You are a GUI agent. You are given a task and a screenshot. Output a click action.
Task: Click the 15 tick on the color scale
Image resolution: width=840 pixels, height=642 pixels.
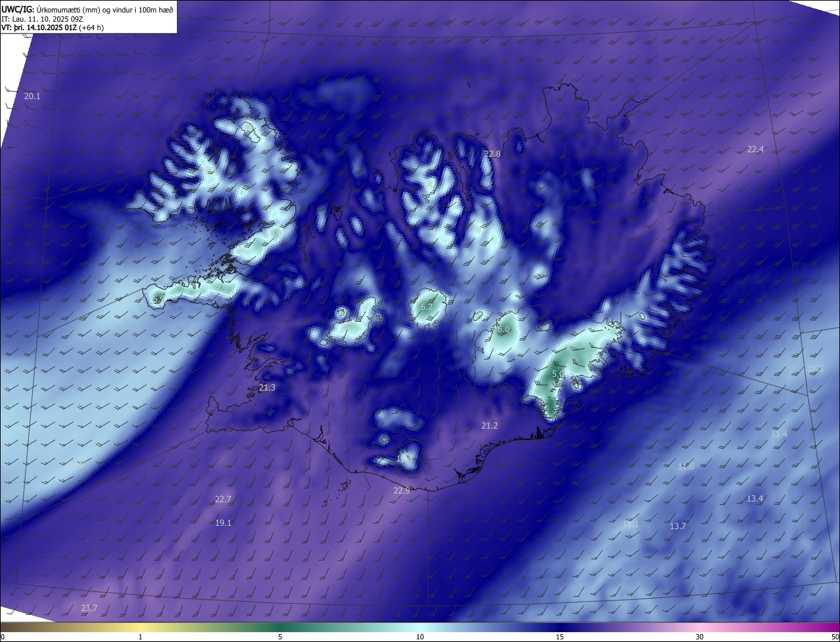(560, 637)
